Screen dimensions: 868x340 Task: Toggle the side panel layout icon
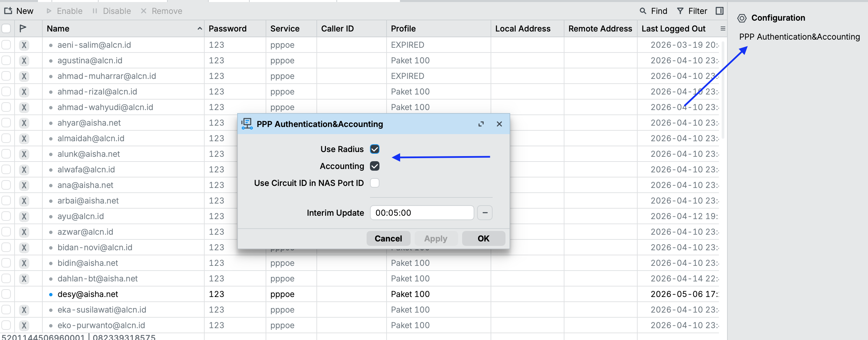[x=720, y=11]
